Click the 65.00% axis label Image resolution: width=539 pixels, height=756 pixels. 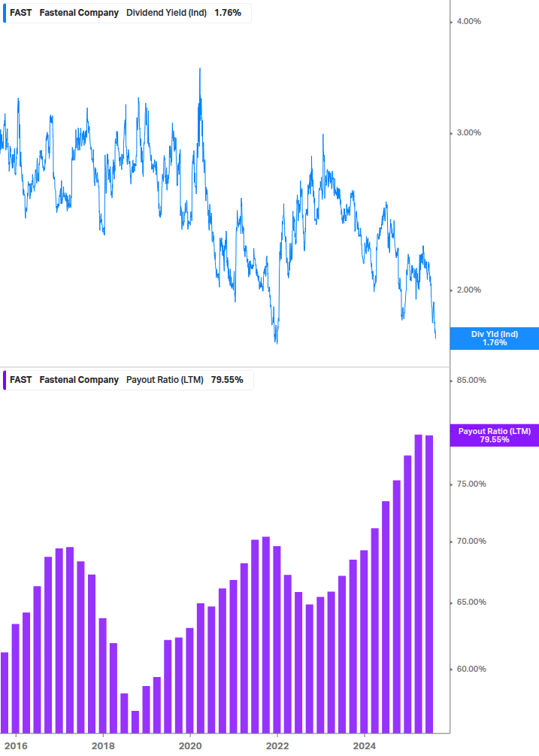coord(471,603)
